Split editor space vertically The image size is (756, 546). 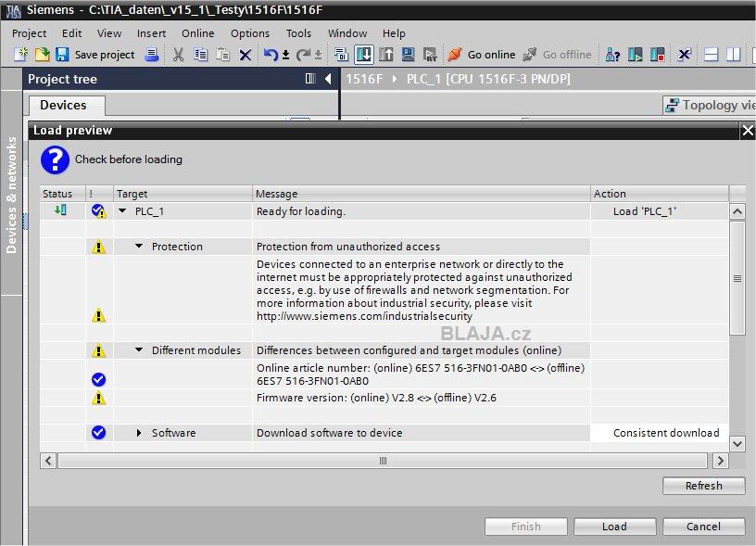(734, 55)
